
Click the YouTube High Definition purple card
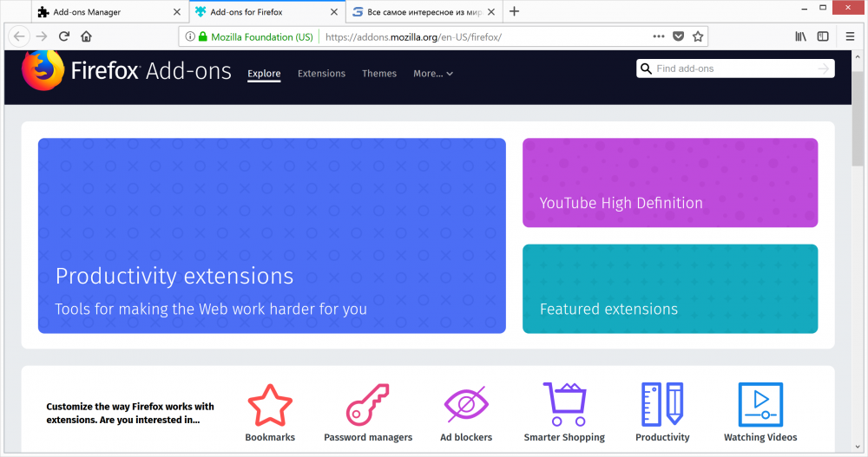[670, 183]
